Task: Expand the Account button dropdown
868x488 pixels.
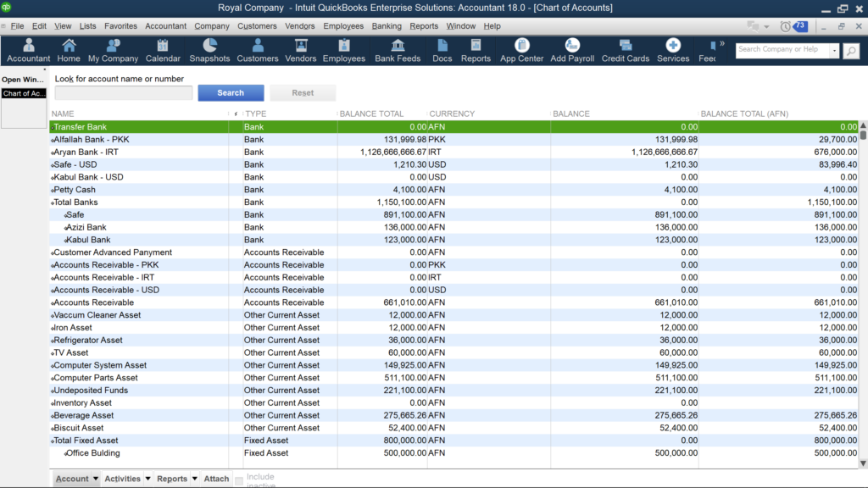Action: [96, 479]
